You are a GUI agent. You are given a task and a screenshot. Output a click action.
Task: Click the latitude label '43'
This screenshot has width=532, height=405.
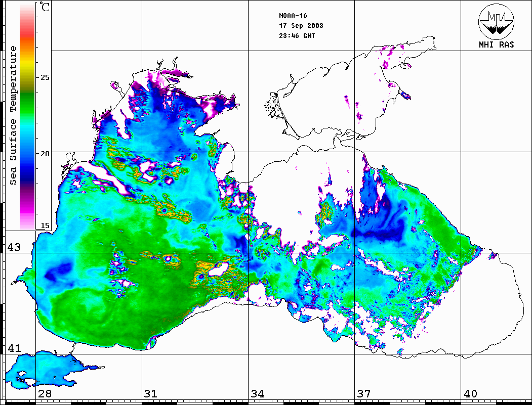[x=14, y=247]
